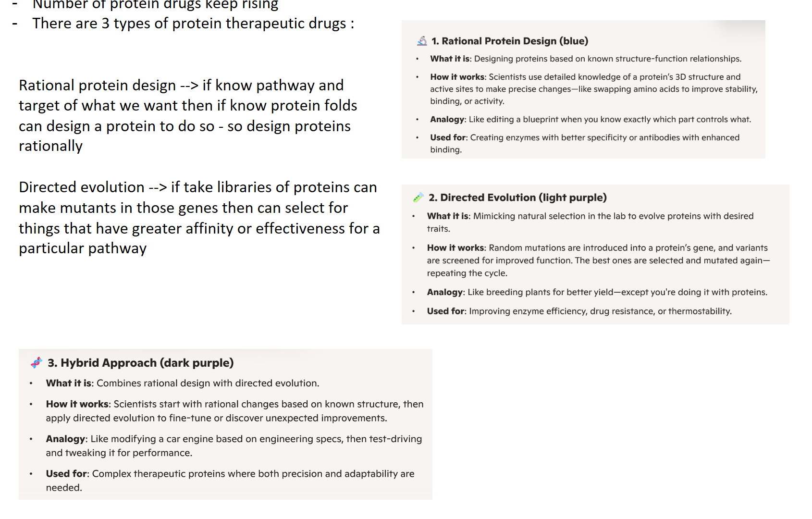The width and height of the screenshot is (812, 519).
Task: Click the microscope icon beside Rational Protein Design
Action: [422, 41]
